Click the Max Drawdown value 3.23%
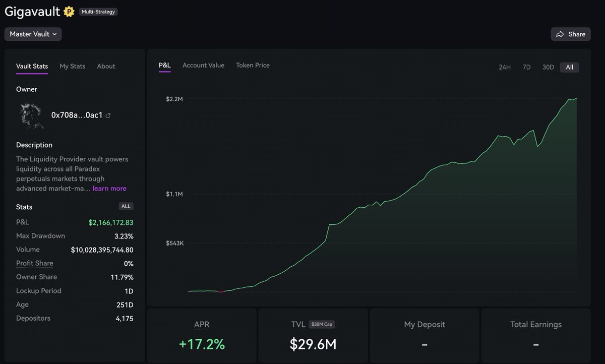Image resolution: width=605 pixels, height=364 pixels. tap(124, 236)
